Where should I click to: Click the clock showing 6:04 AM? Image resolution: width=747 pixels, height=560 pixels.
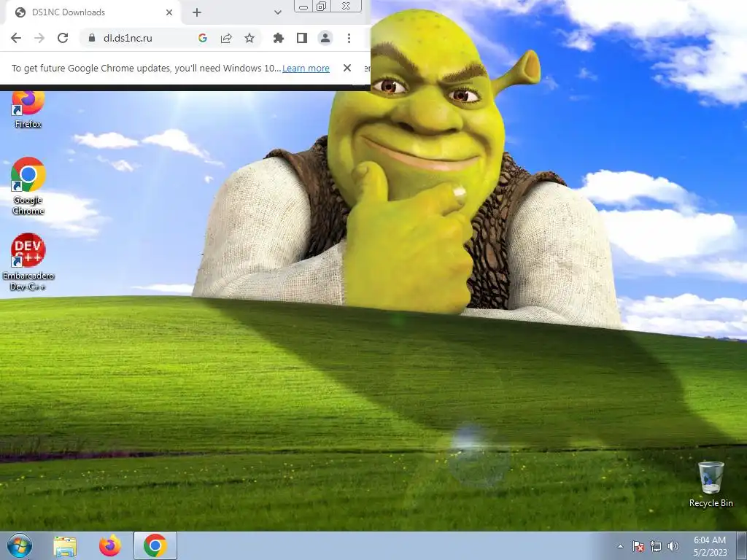point(710,546)
